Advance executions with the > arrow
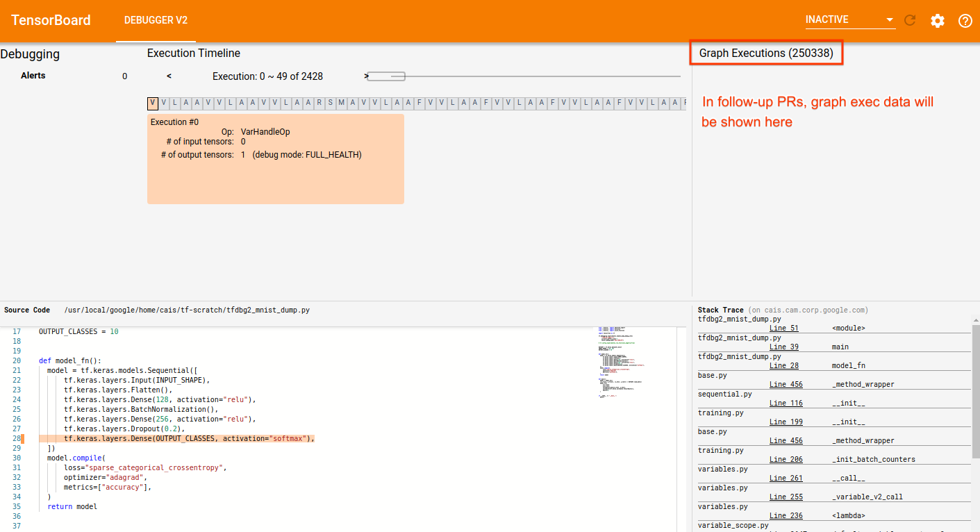Viewport: 980px width, 532px height. click(366, 76)
